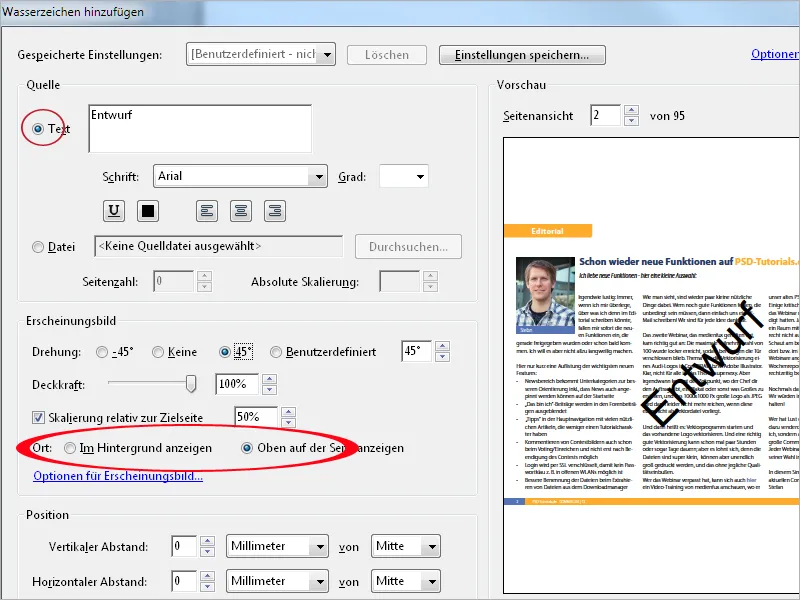This screenshot has width=800, height=600.
Task: Click the Horizontaler Abstand value field
Action: pyautogui.click(x=184, y=581)
